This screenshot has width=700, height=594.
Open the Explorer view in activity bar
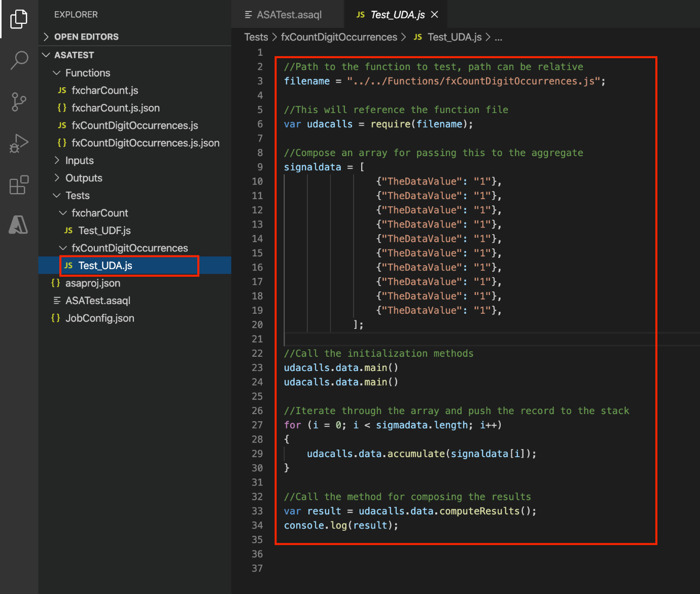pos(19,19)
